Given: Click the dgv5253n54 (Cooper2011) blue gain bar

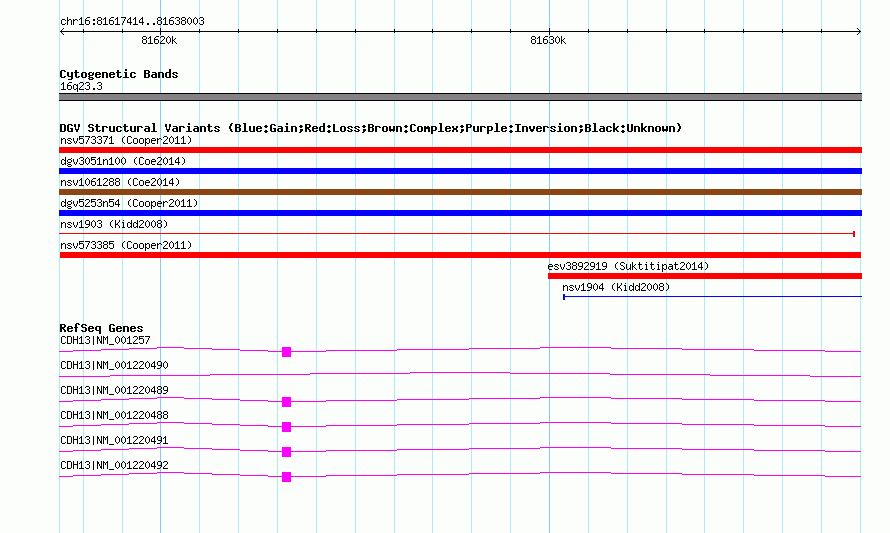Looking at the screenshot, I should [x=460, y=213].
